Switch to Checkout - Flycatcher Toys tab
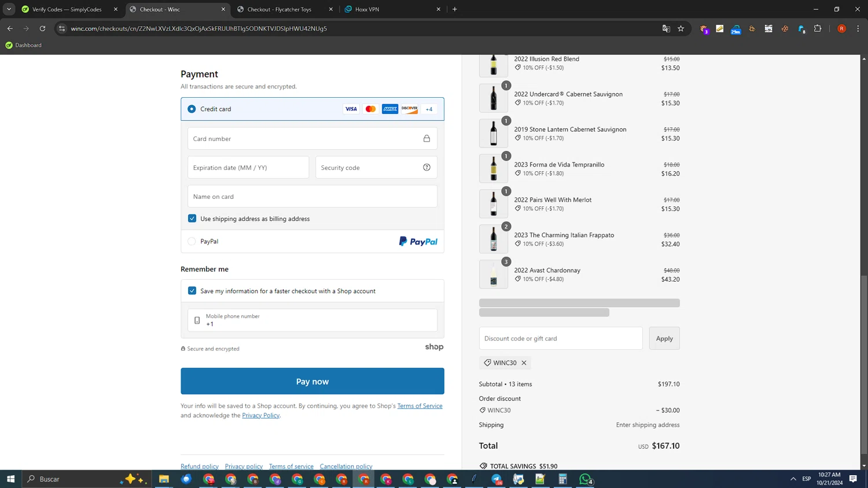This screenshot has height=488, width=868. [x=279, y=9]
